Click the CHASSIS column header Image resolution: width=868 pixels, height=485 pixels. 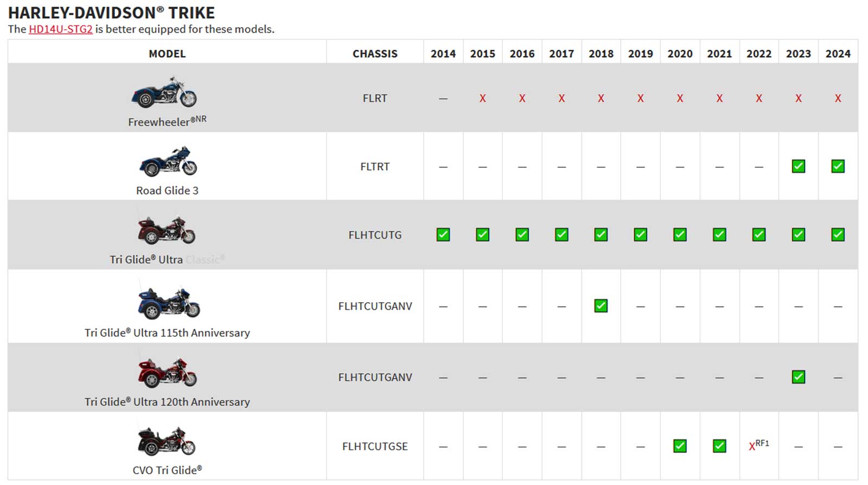point(375,54)
